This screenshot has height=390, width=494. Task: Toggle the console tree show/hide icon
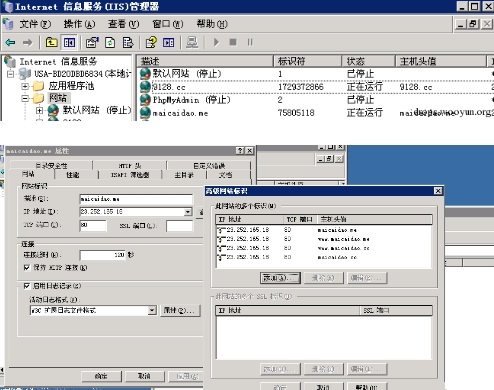point(69,42)
